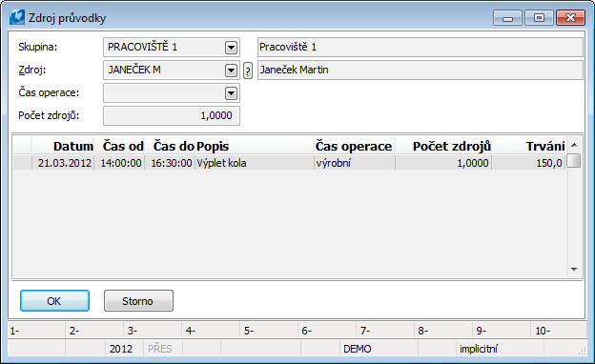This screenshot has height=364, width=595.
Task: Click the Datum column header
Action: tap(63, 146)
